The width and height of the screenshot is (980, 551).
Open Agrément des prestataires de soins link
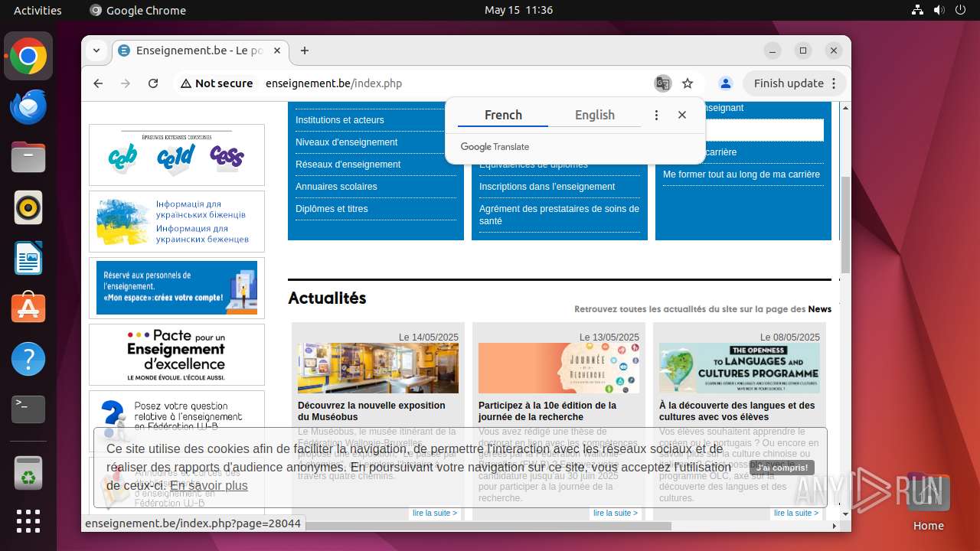559,215
